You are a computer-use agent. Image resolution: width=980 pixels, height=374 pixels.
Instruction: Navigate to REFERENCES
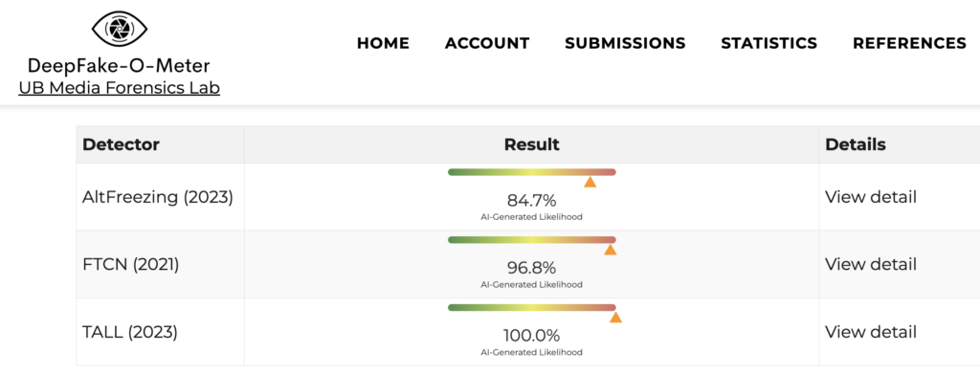point(909,43)
